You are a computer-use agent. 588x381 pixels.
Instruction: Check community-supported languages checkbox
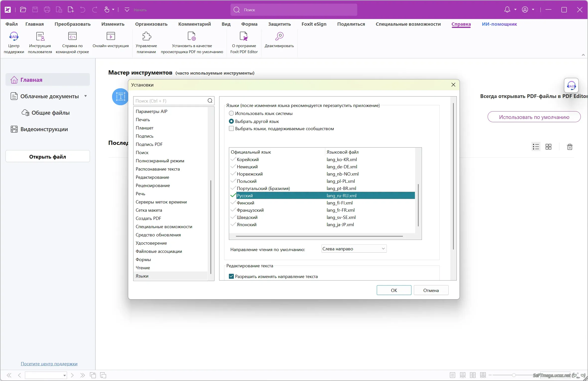231,129
